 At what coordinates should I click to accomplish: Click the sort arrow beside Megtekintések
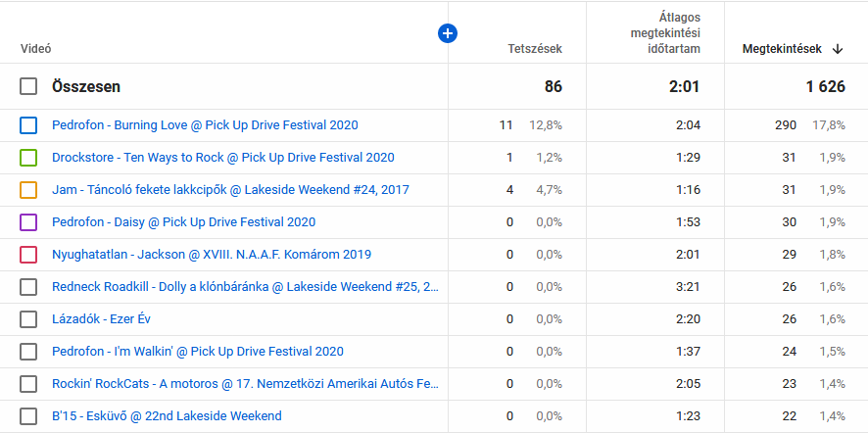tap(838, 49)
